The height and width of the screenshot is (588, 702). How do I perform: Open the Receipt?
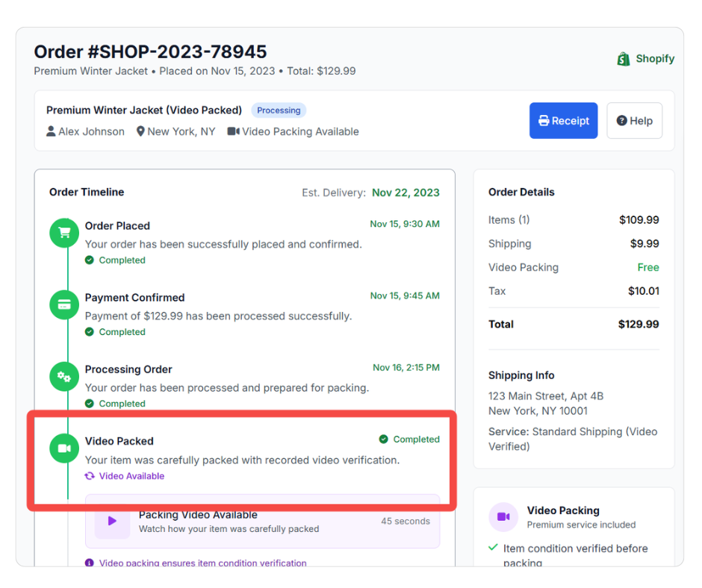563,120
